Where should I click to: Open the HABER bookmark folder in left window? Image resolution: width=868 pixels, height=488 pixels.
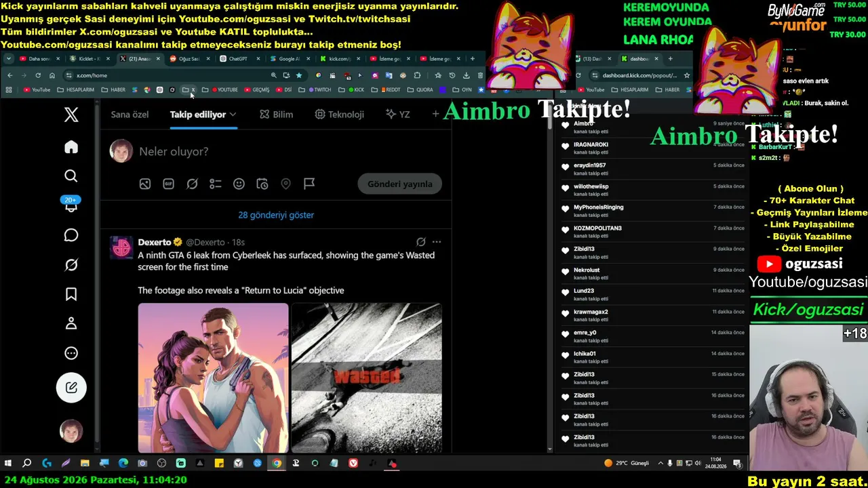(114, 89)
